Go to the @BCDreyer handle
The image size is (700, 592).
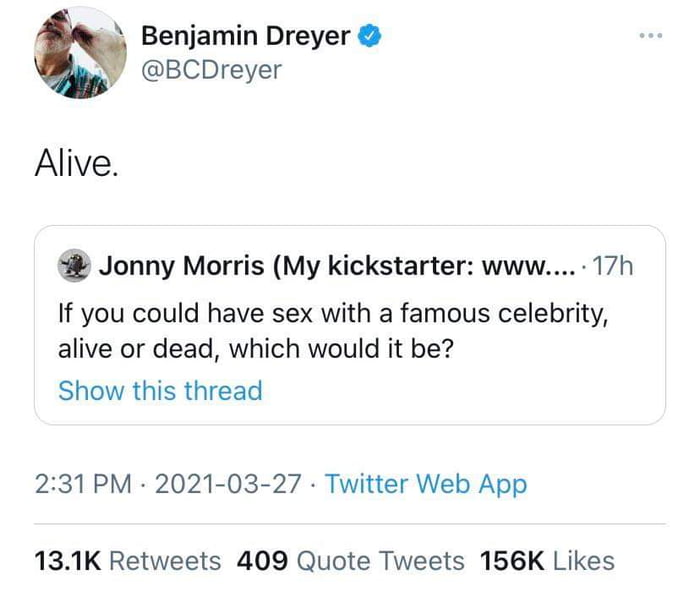[211, 69]
